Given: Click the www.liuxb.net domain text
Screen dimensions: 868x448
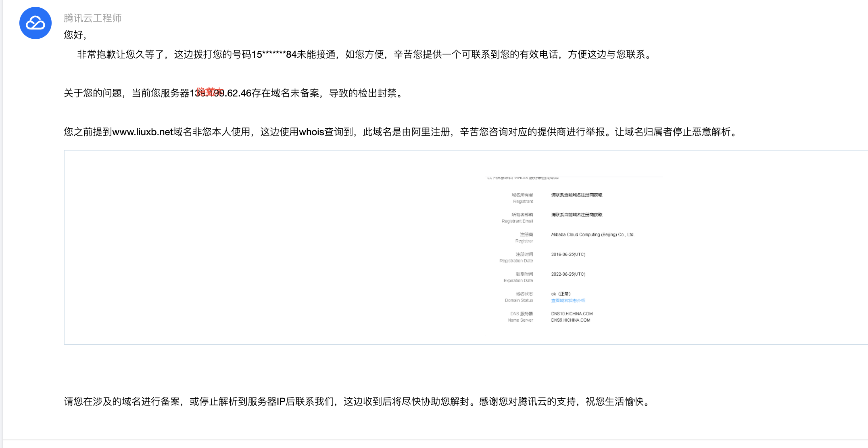Looking at the screenshot, I should click(x=142, y=132).
